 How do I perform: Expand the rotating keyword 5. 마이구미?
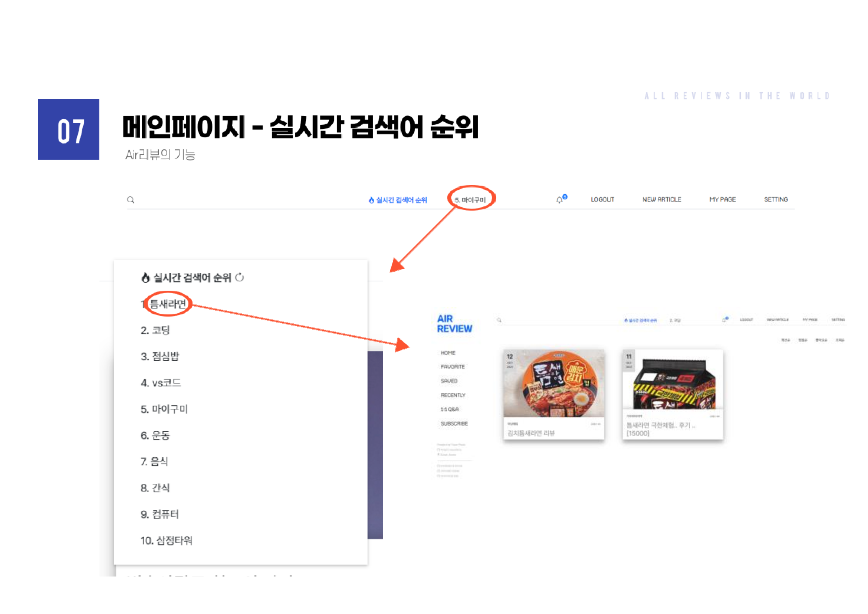pyautogui.click(x=470, y=200)
